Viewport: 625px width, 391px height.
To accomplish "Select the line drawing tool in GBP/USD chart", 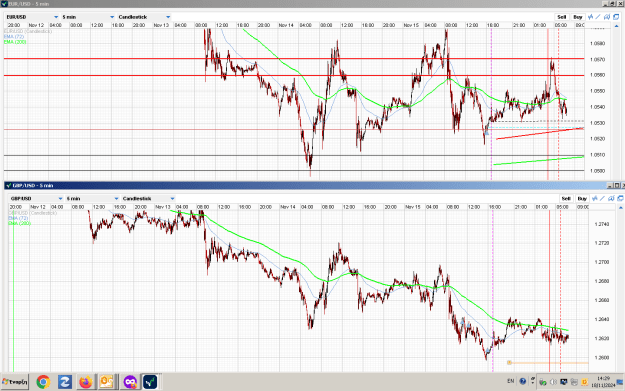I will pos(602,198).
